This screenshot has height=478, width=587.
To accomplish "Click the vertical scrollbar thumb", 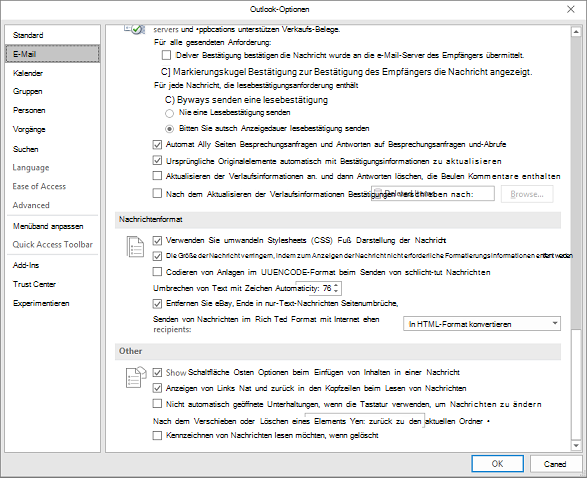I will click(x=576, y=385).
